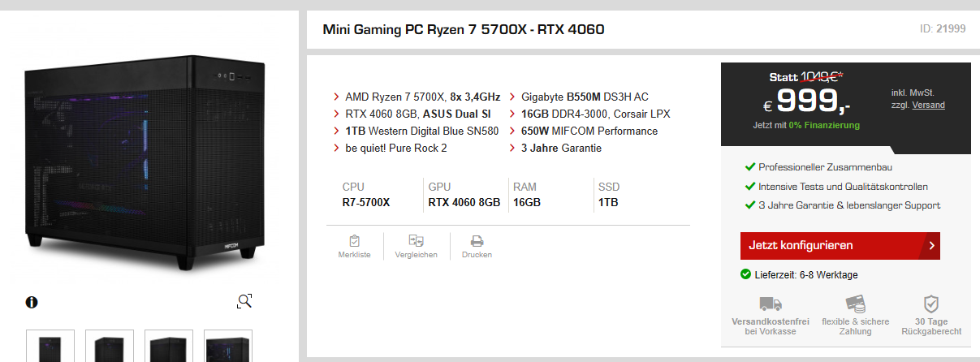Select the second product thumbnail

[x=110, y=346]
